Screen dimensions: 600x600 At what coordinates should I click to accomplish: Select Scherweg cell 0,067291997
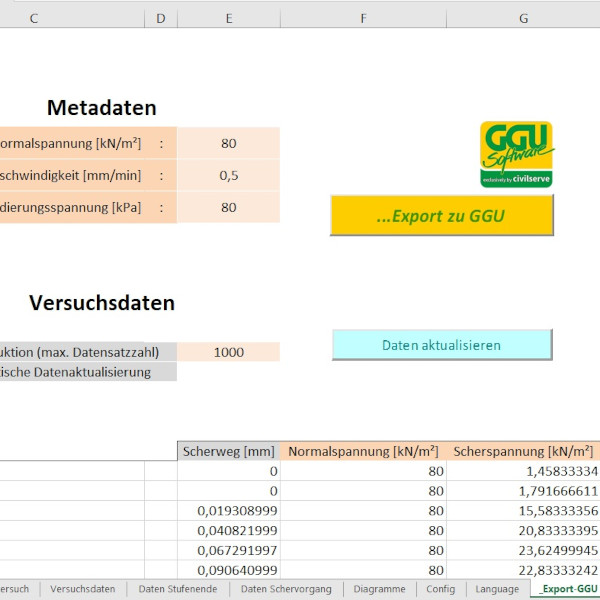[x=229, y=551]
